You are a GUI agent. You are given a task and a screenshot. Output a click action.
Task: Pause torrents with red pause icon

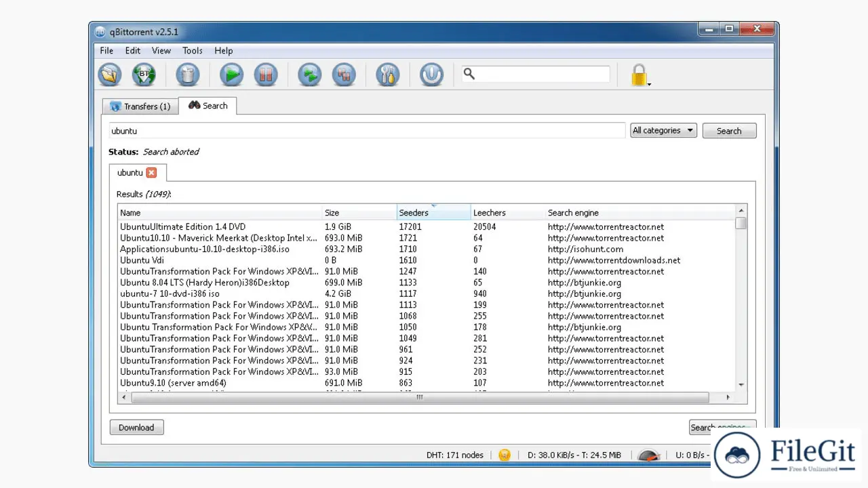(266, 75)
